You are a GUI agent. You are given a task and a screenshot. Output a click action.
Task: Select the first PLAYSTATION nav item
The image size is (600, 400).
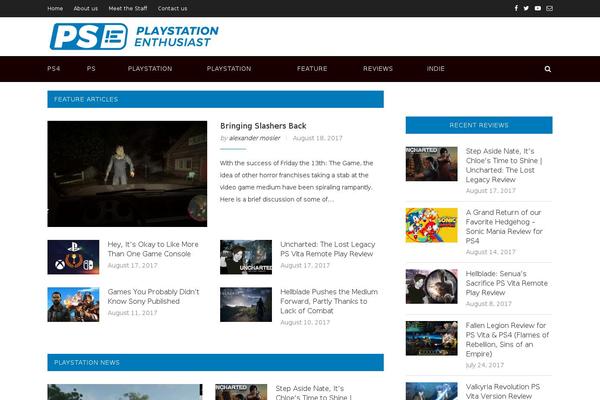tap(150, 69)
